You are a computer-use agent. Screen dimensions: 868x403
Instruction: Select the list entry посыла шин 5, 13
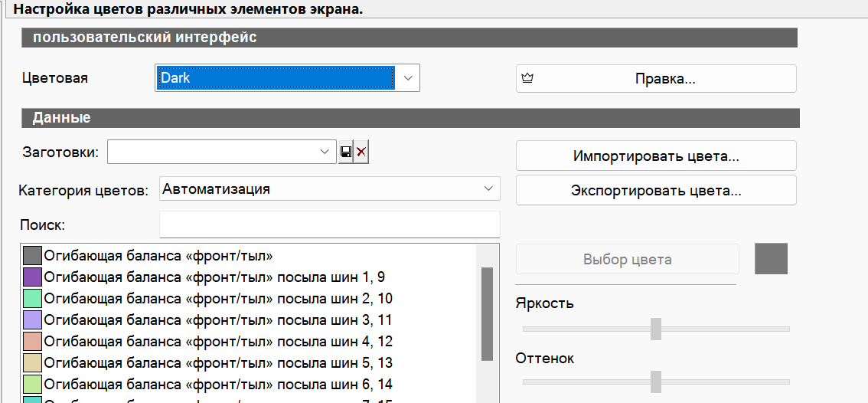[x=218, y=362]
